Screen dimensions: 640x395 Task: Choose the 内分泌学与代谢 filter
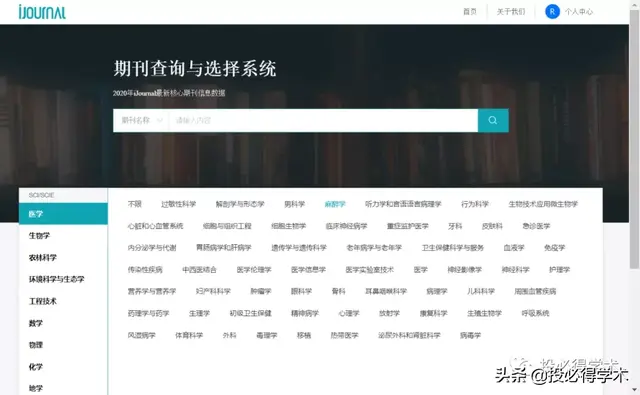152,248
